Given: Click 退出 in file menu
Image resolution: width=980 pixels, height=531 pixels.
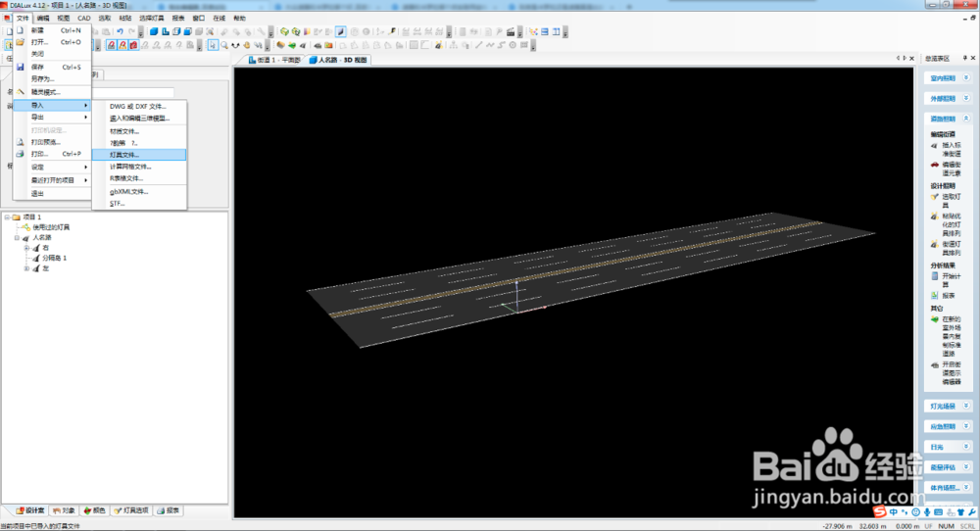Looking at the screenshot, I should click(53, 193).
